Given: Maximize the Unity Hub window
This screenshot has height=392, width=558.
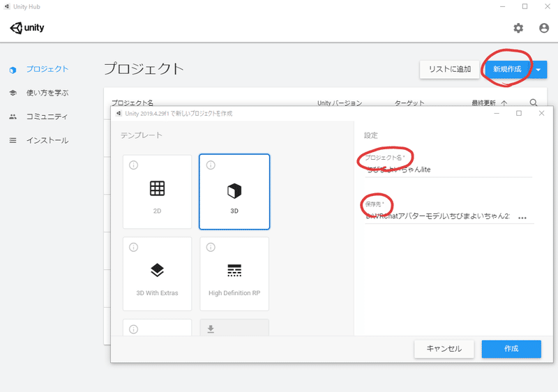Looking at the screenshot, I should click(525, 6).
